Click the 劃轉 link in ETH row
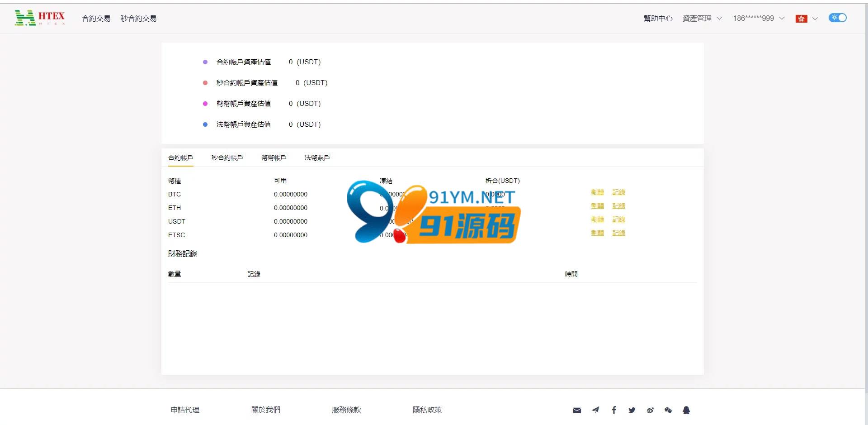Viewport: 868px width, 425px height. [x=598, y=206]
